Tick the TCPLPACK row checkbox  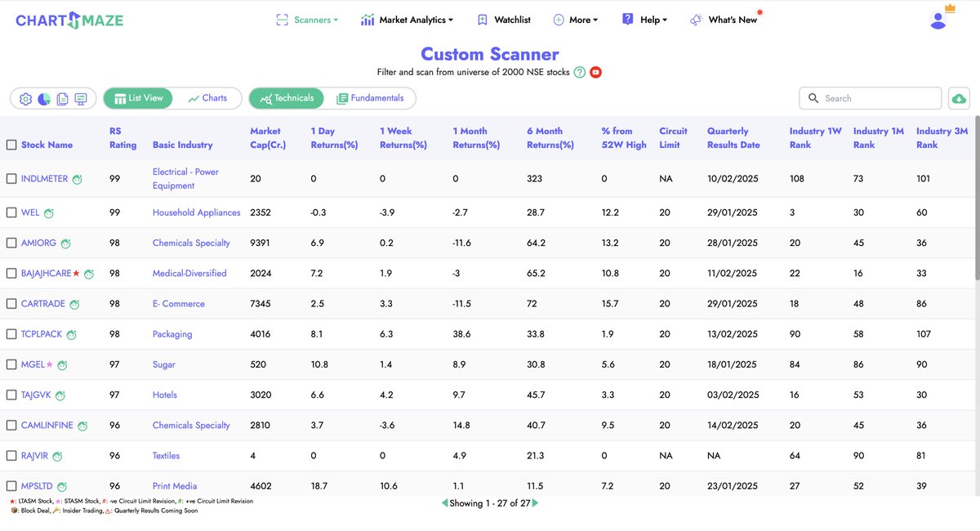pyautogui.click(x=11, y=334)
